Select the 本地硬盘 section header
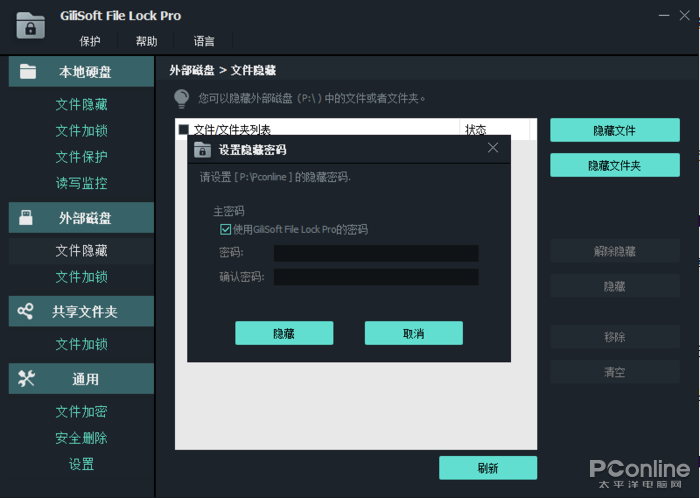 click(x=81, y=71)
